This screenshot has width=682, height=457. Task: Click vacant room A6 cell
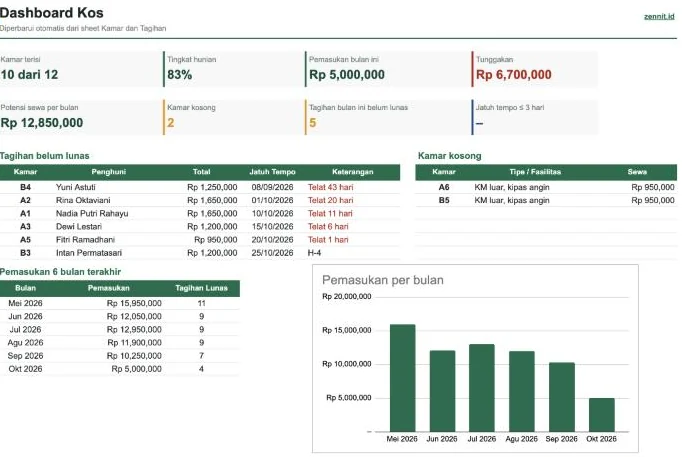point(444,187)
